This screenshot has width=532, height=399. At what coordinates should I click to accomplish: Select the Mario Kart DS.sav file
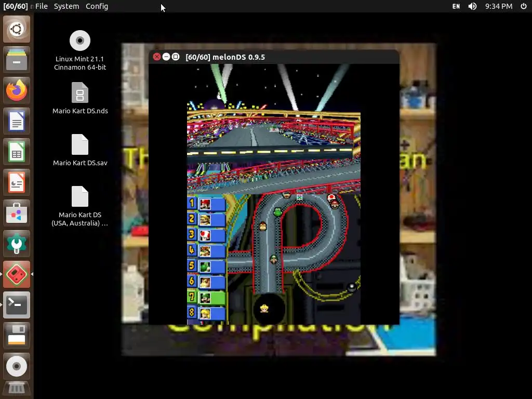80,150
